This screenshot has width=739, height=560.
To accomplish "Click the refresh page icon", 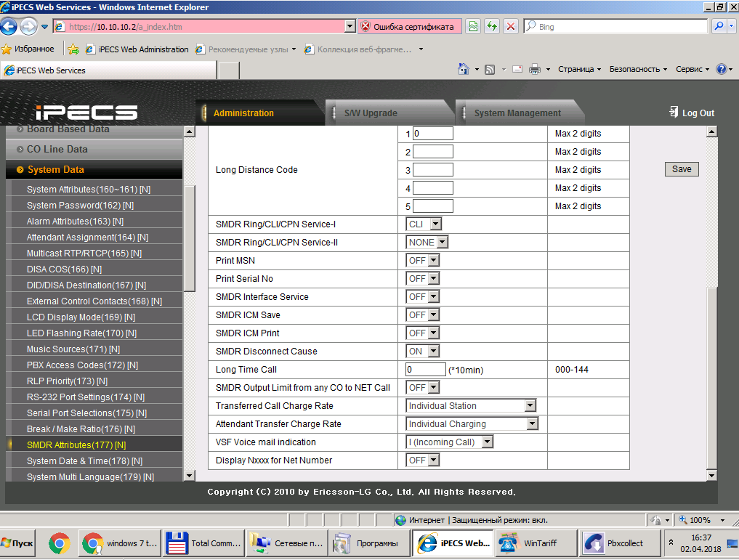I will coord(492,27).
